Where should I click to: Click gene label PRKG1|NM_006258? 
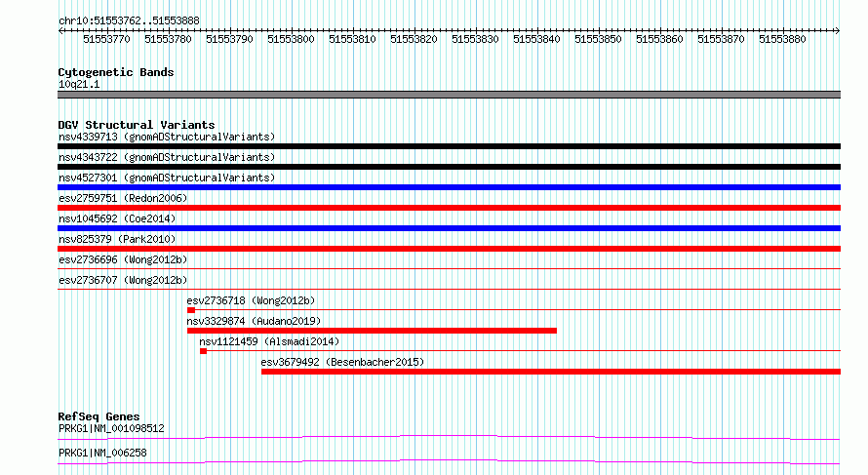[102, 453]
